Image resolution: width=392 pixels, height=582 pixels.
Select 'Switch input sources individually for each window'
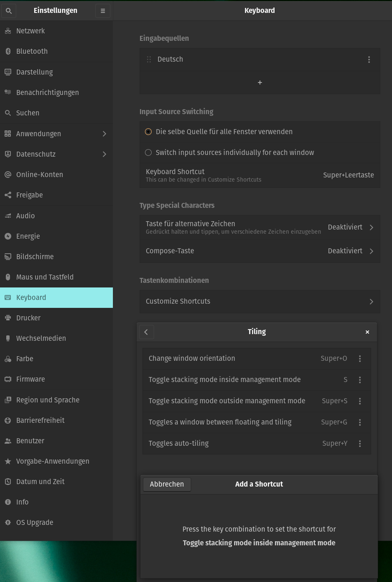click(x=148, y=152)
